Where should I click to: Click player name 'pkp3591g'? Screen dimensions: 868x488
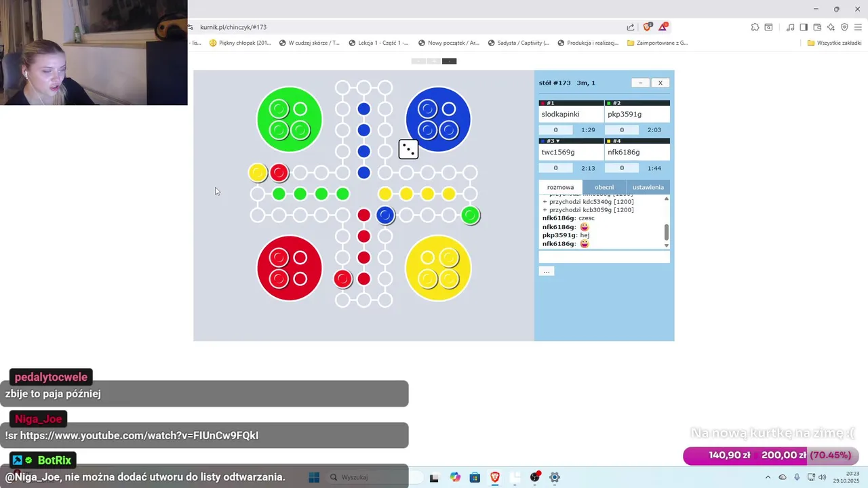pyautogui.click(x=625, y=115)
